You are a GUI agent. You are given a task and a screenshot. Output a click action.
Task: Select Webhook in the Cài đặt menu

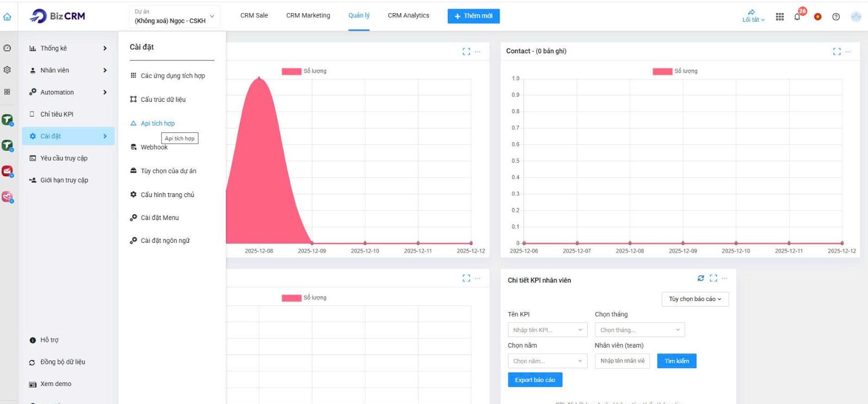pyautogui.click(x=154, y=148)
